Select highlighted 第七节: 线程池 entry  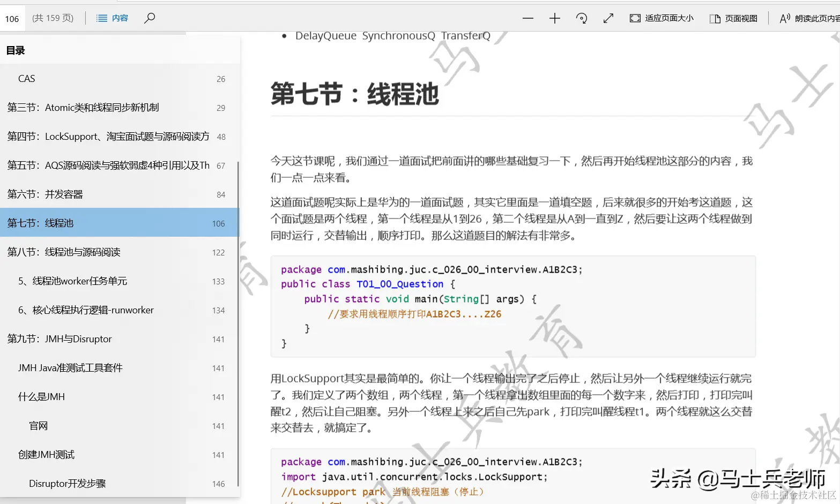(x=120, y=223)
